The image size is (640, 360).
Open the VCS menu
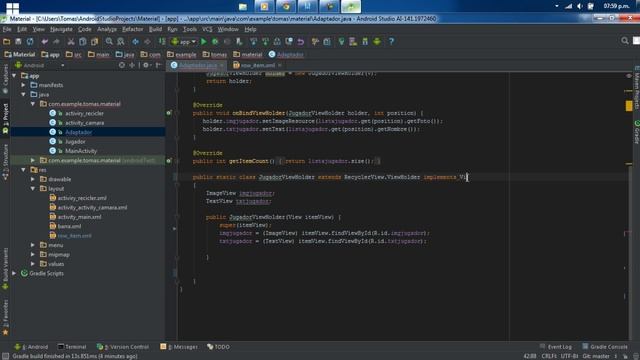point(207,29)
